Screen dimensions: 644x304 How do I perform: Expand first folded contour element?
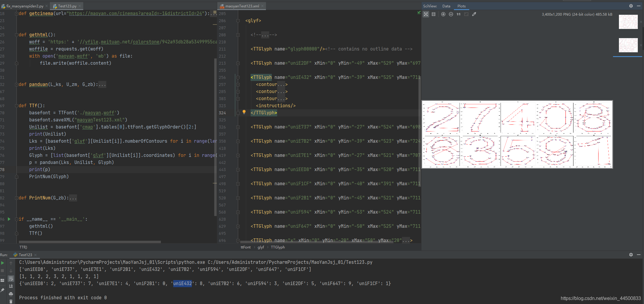tap(238, 84)
